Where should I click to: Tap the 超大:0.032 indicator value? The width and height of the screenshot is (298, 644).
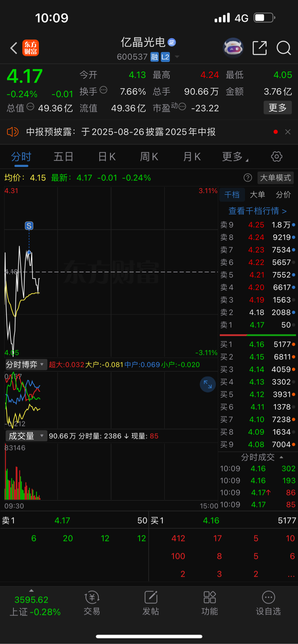66,365
